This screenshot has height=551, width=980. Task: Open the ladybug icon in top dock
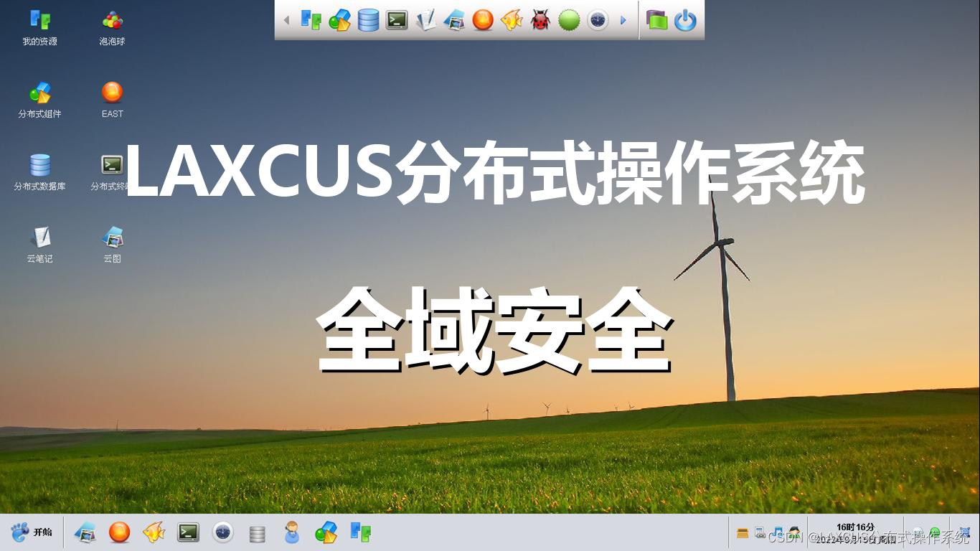(540, 20)
